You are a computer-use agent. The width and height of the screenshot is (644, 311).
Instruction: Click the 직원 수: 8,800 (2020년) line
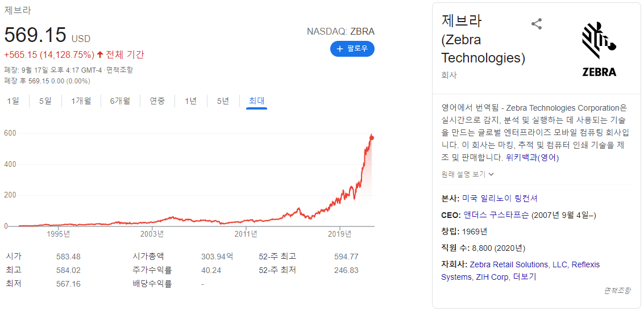[x=483, y=248]
